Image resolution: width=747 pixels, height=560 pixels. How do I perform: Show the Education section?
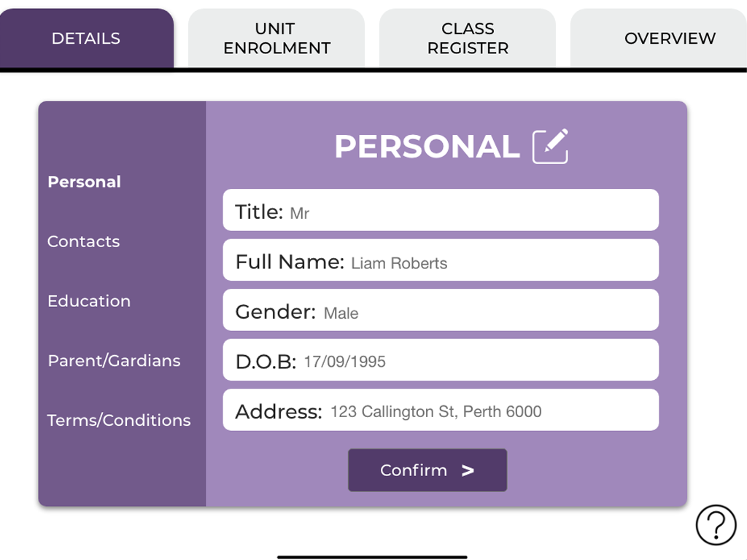coord(89,301)
